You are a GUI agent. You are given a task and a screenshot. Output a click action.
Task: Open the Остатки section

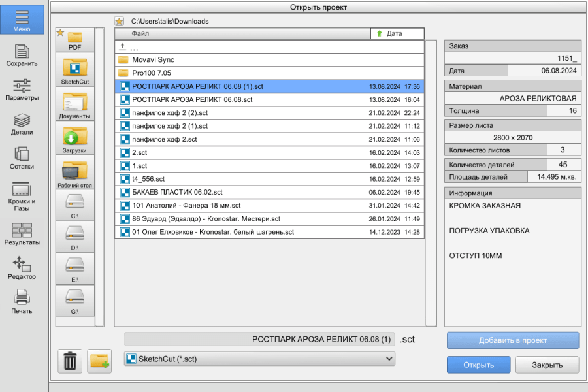(22, 158)
